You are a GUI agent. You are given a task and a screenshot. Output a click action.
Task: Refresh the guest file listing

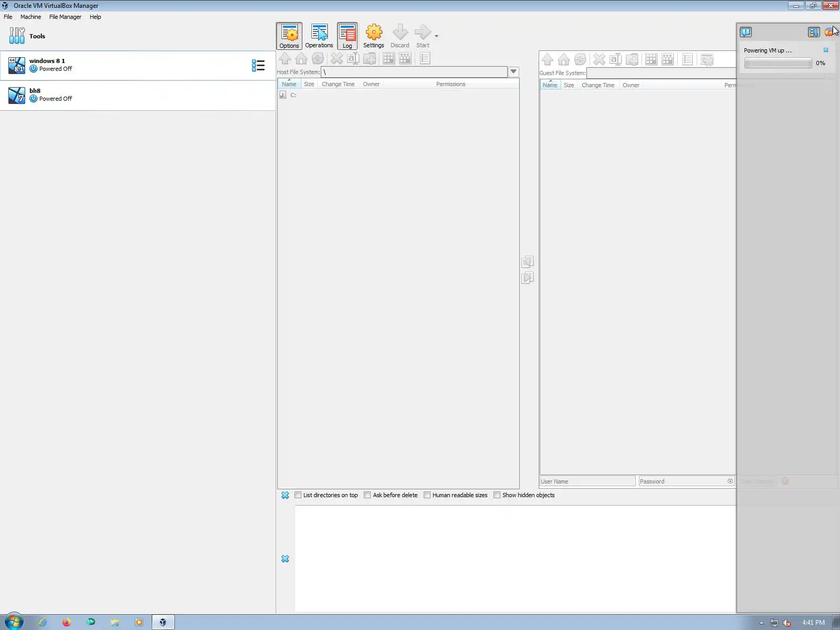pos(580,59)
